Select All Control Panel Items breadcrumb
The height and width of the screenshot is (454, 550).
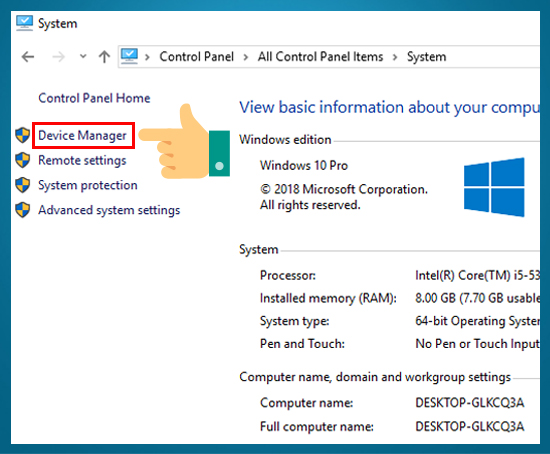(320, 56)
